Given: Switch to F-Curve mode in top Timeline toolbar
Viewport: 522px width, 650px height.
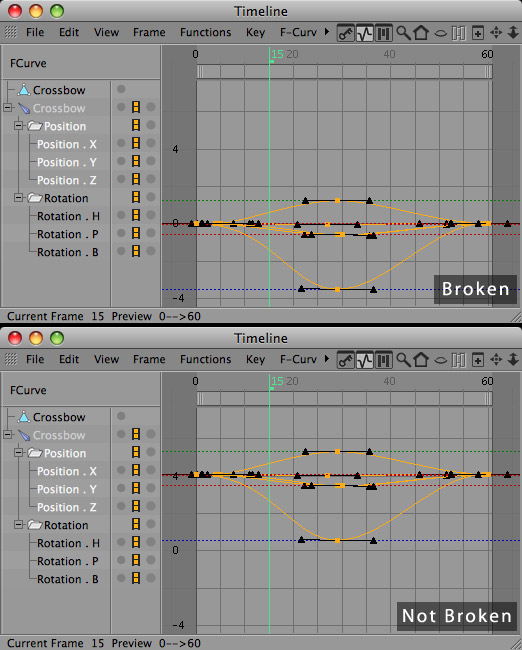Looking at the screenshot, I should point(364,33).
